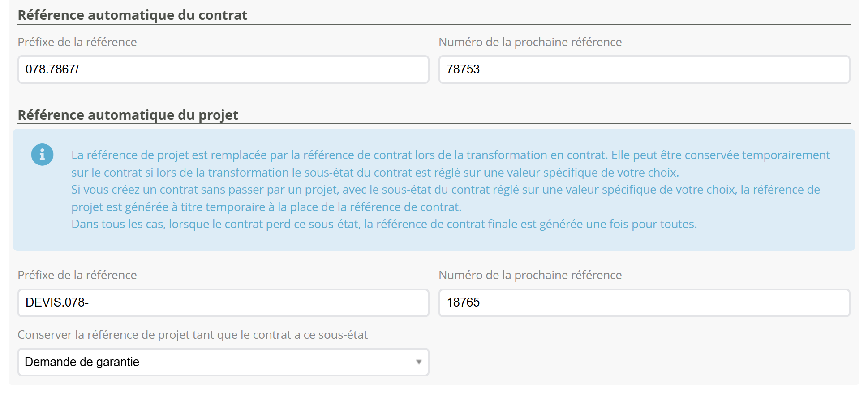The height and width of the screenshot is (393, 868).
Task: Click the project next number field showing 18765
Action: pyautogui.click(x=644, y=302)
